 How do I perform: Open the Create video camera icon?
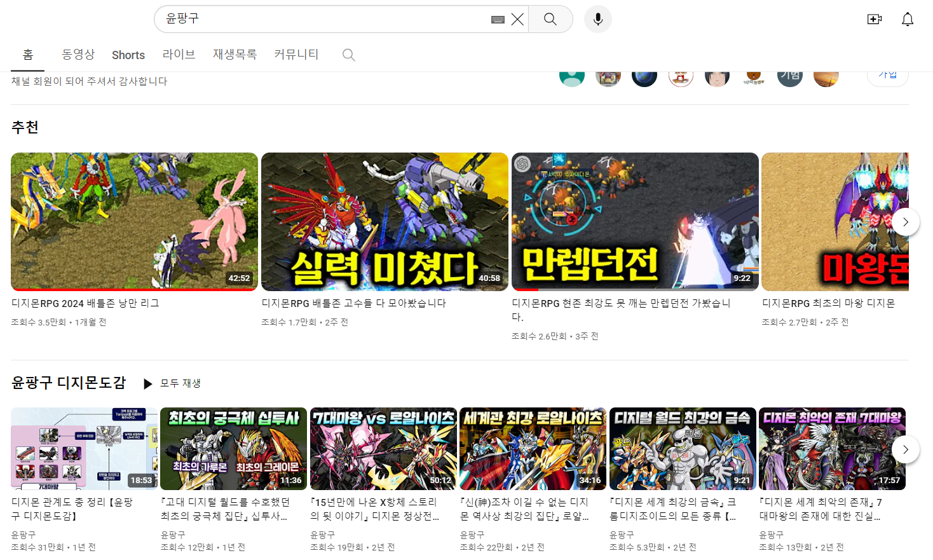(x=875, y=19)
